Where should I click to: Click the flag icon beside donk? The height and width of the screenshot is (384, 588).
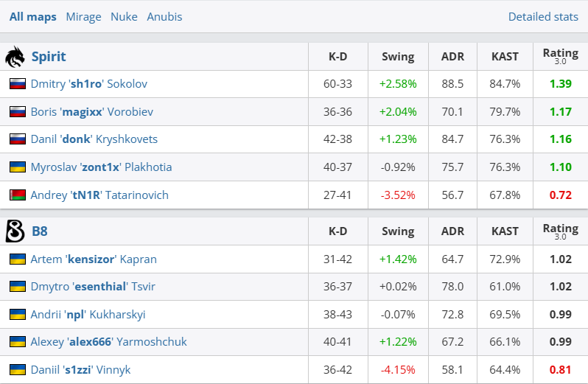point(18,139)
